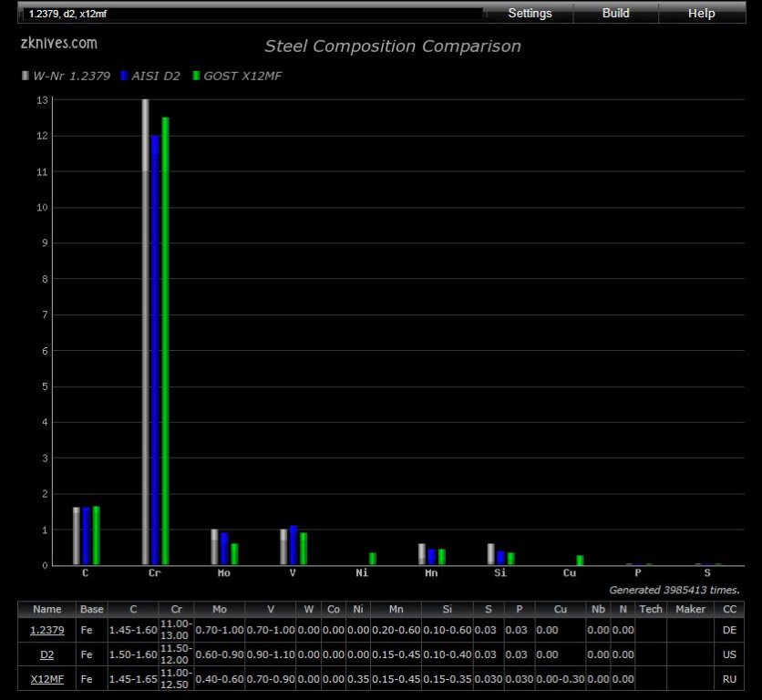Click the Cr column header in table
The height and width of the screenshot is (700, 762).
[176, 609]
